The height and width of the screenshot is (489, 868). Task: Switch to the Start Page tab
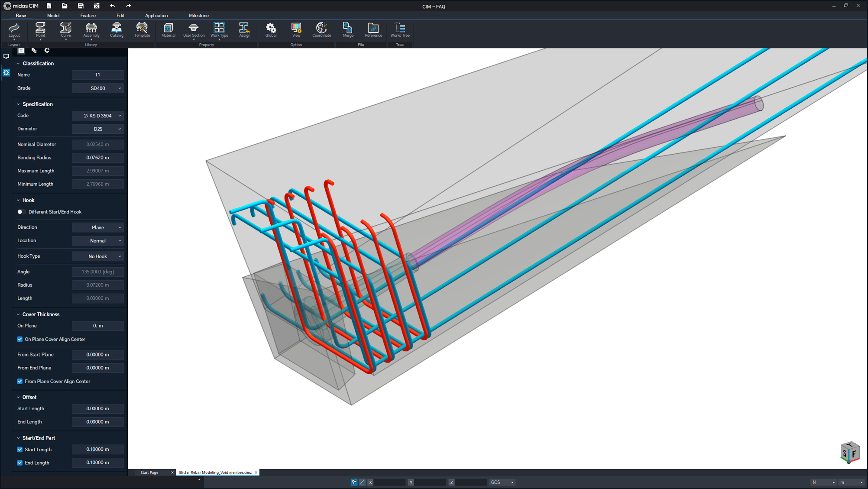pos(149,473)
